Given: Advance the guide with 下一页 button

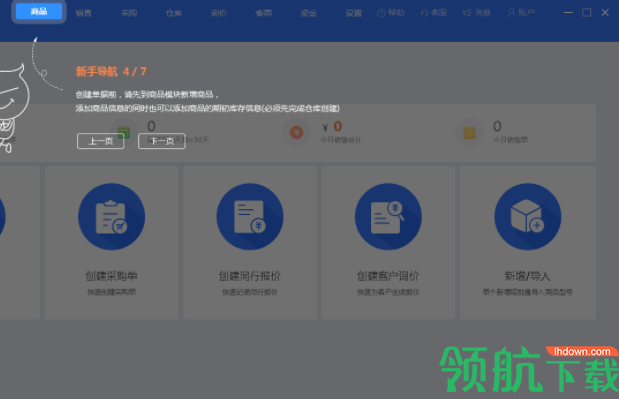Looking at the screenshot, I should click(x=162, y=141).
